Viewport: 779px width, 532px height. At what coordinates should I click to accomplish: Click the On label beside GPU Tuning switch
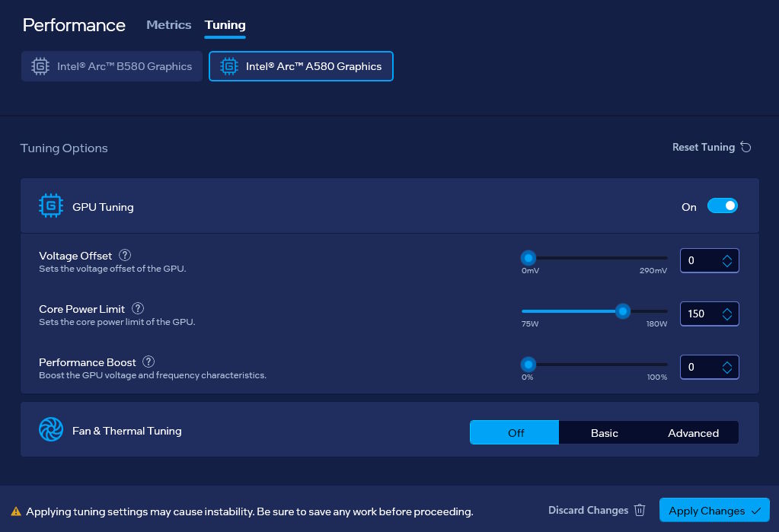tap(688, 207)
